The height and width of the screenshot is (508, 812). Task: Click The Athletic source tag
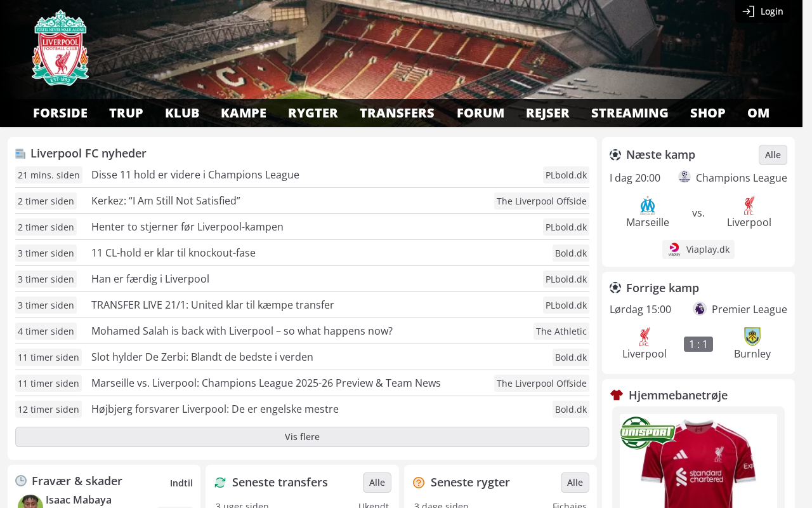pos(561,331)
